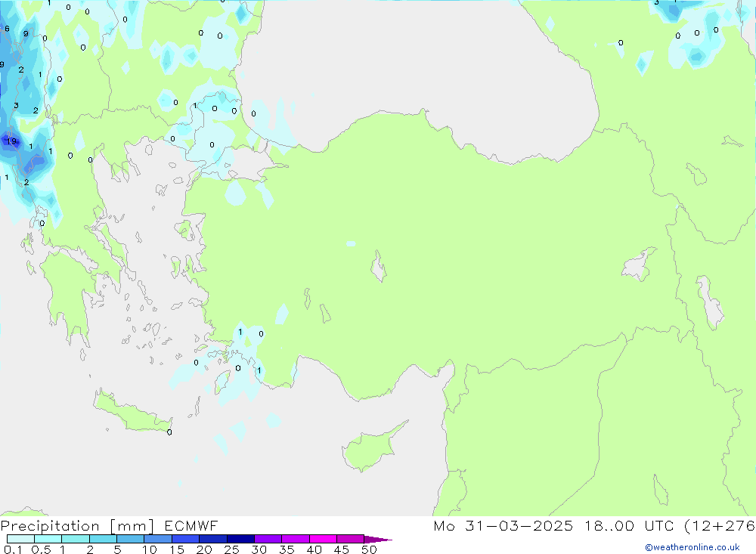Screen dimensions: 756x554
Task: Click the '18..00 UTC' time text
Action: click(x=629, y=526)
